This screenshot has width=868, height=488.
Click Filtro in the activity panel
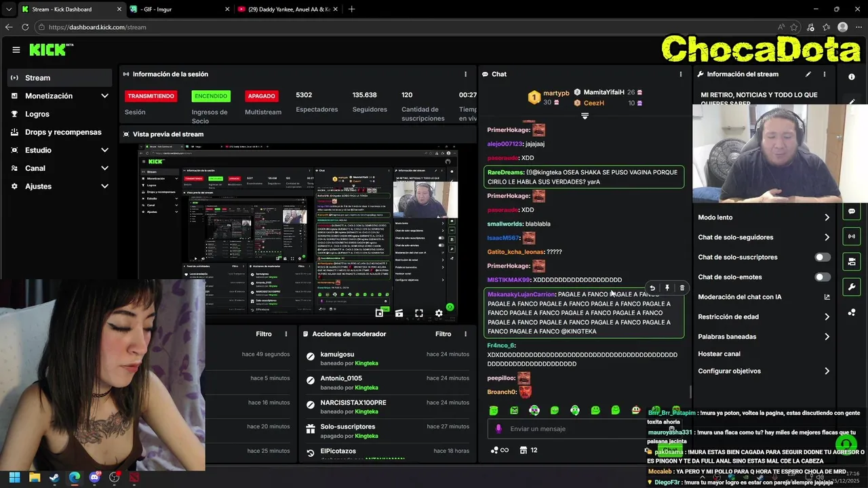pos(264,333)
